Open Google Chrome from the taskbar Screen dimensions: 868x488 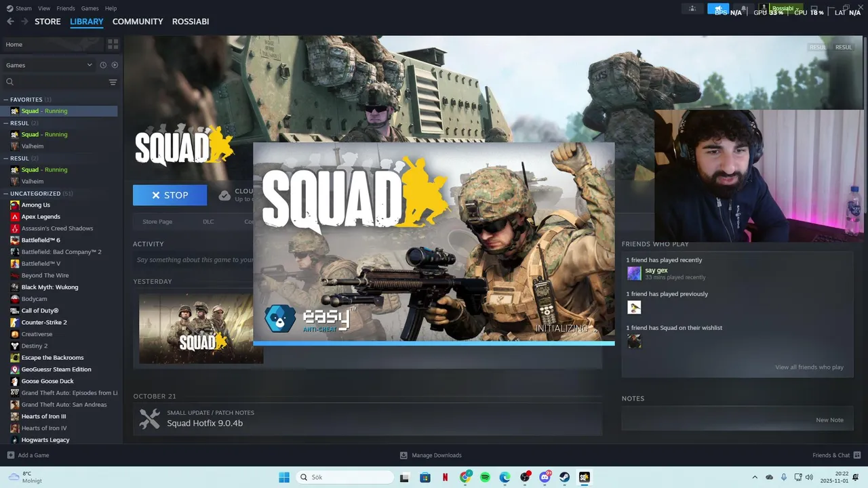[465, 477]
